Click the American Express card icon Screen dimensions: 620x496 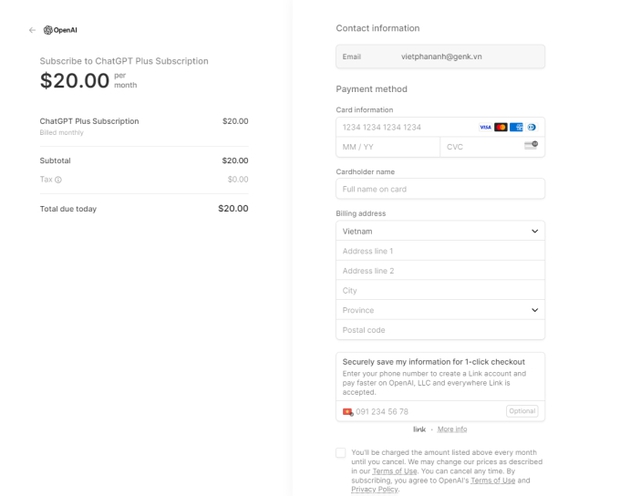[516, 127]
